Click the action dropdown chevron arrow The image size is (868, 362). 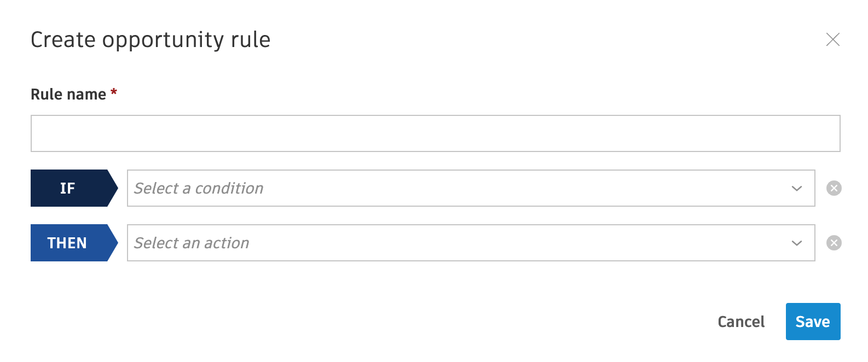pyautogui.click(x=796, y=243)
